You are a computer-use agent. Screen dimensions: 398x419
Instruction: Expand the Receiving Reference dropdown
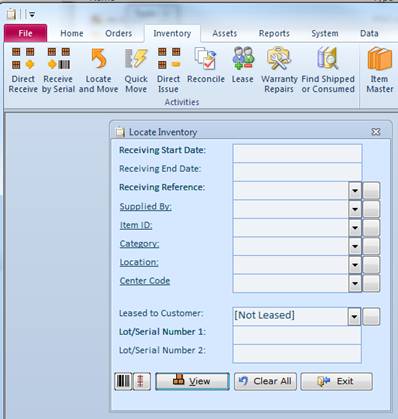355,191
